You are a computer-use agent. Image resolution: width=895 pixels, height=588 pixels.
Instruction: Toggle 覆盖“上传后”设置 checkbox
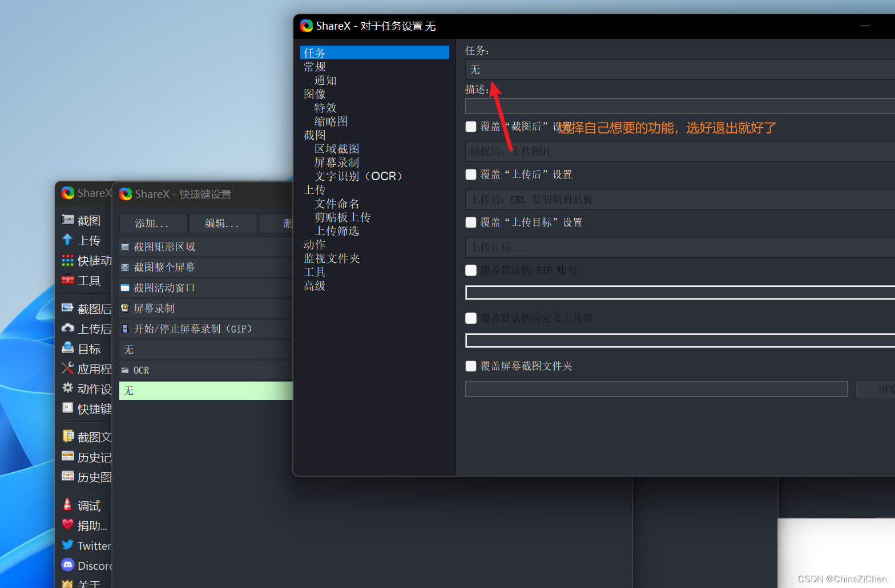471,175
